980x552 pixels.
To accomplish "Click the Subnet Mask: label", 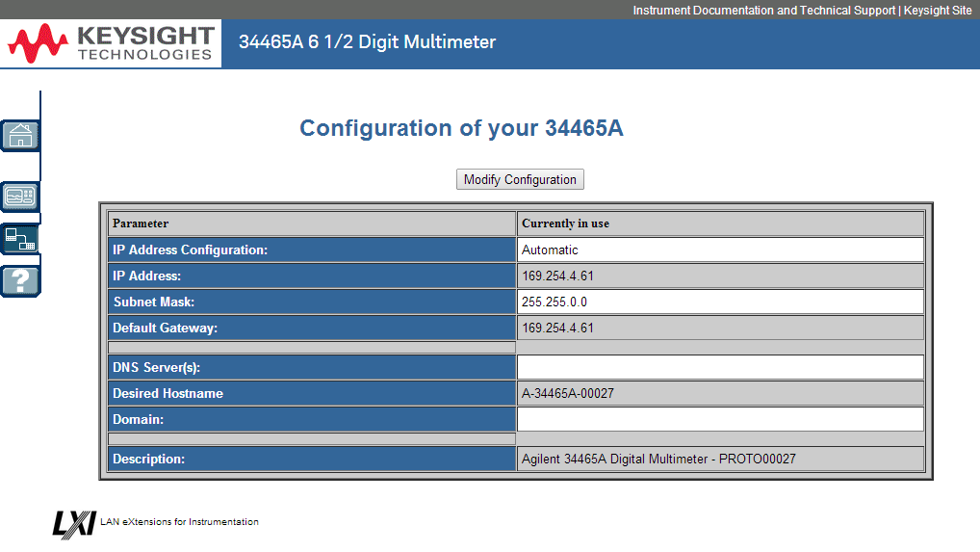I will (x=154, y=302).
